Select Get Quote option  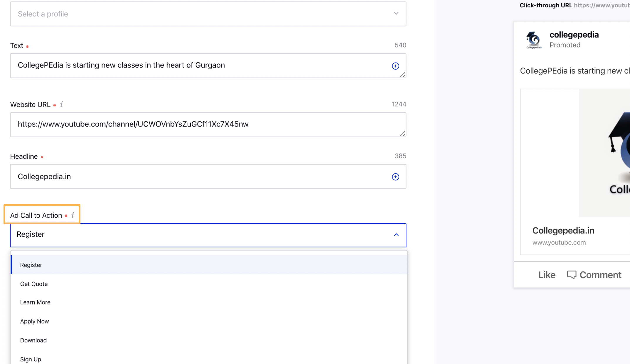209,284
